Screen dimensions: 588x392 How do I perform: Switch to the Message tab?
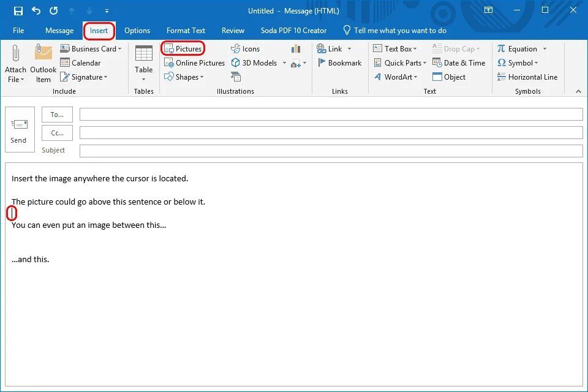click(x=59, y=31)
